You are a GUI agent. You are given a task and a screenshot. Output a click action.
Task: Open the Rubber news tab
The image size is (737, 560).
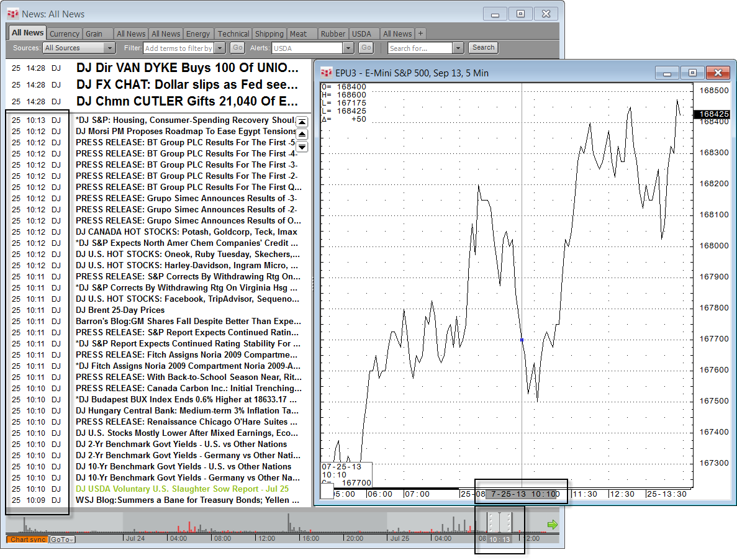coord(332,34)
